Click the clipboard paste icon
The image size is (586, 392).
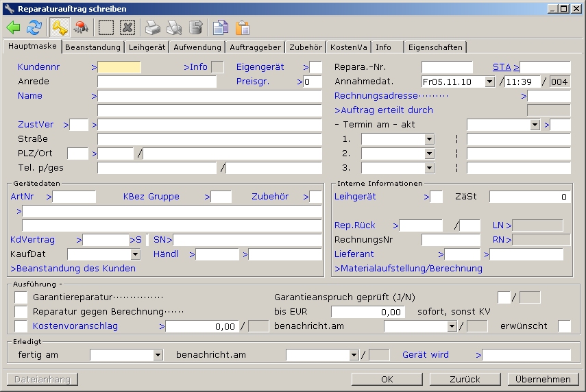[x=242, y=27]
